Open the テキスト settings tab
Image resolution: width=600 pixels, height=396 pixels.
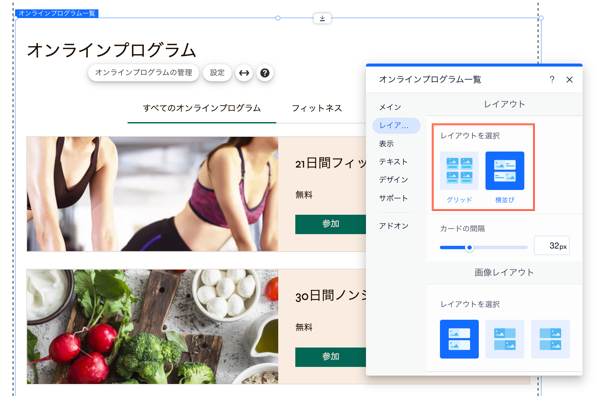coord(393,162)
